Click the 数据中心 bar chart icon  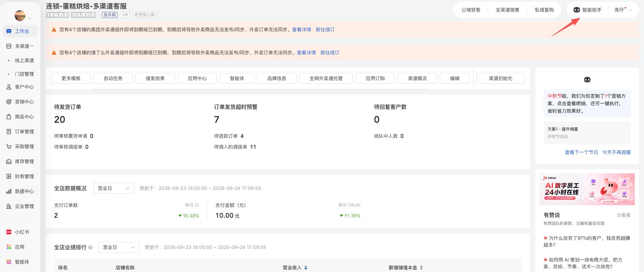(x=9, y=191)
